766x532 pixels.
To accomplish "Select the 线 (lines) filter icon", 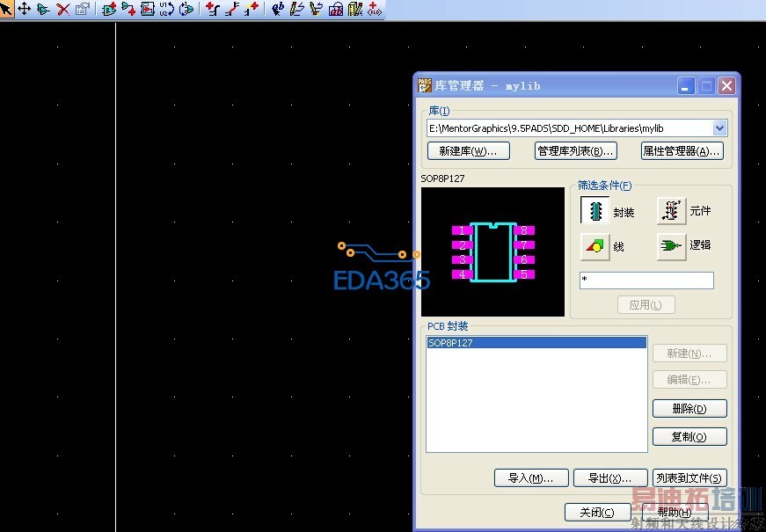I will (595, 246).
